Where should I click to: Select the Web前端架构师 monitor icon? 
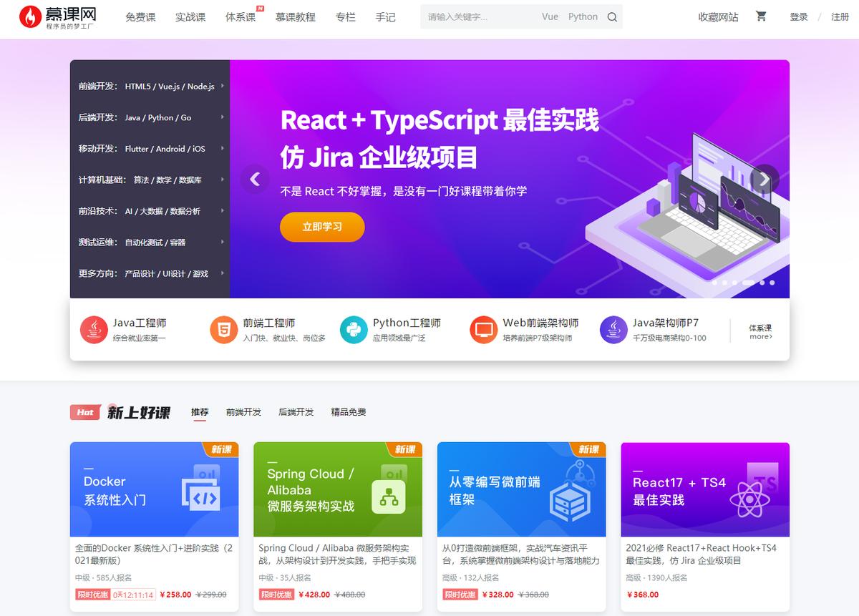[x=483, y=330]
